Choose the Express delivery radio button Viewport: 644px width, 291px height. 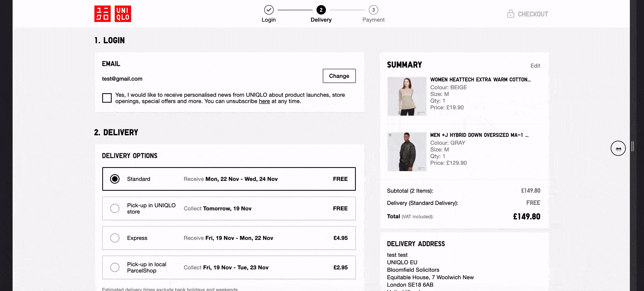coord(115,238)
